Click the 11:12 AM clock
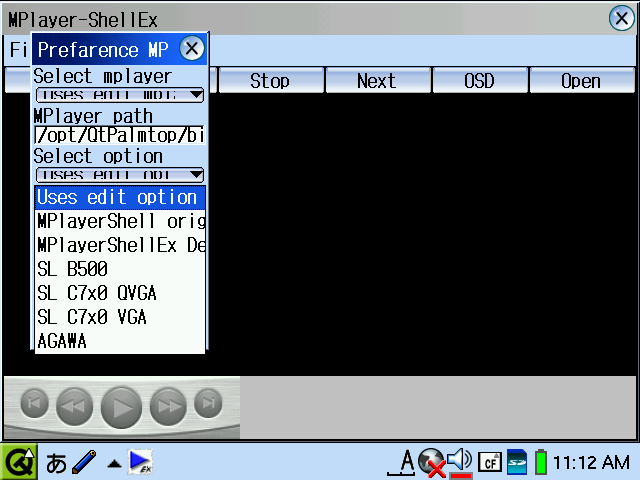 [591, 462]
